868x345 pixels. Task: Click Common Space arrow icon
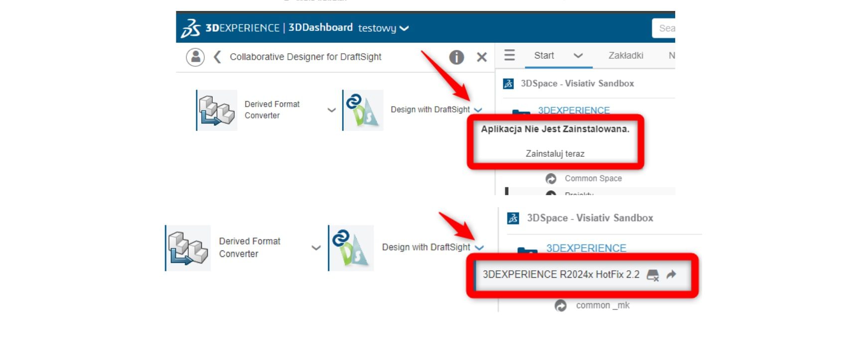pos(551,178)
